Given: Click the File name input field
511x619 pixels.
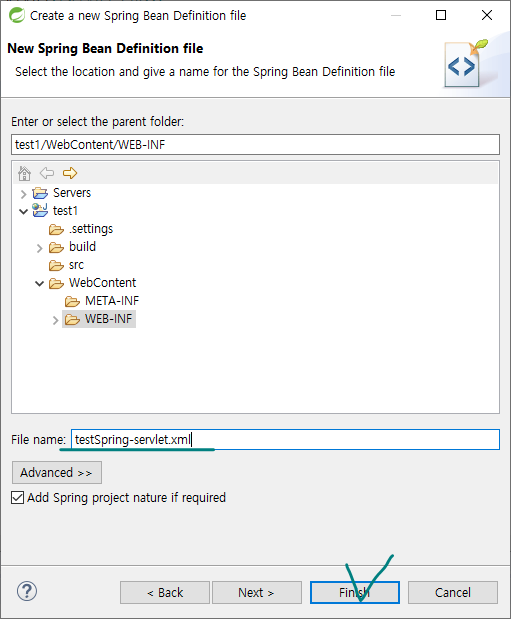Looking at the screenshot, I should (285, 439).
